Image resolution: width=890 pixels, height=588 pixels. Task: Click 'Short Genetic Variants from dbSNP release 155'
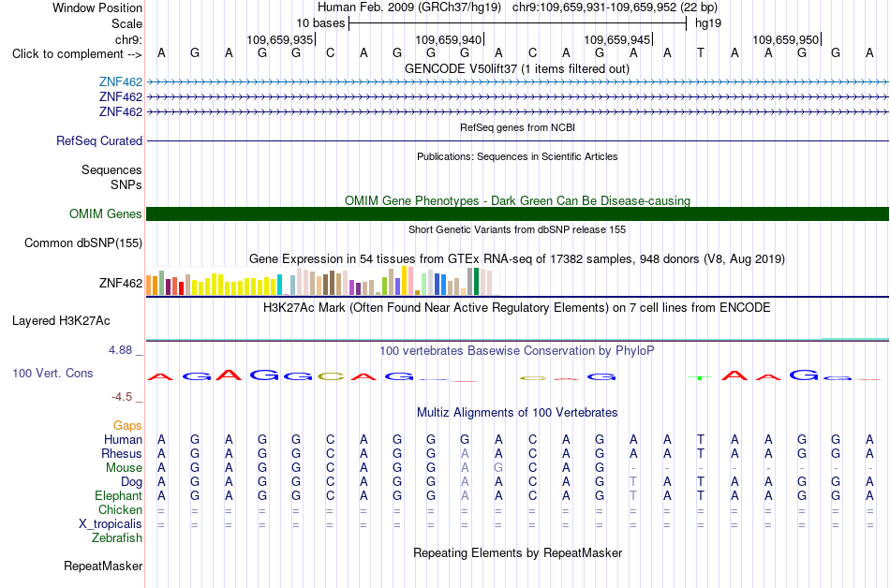click(517, 229)
